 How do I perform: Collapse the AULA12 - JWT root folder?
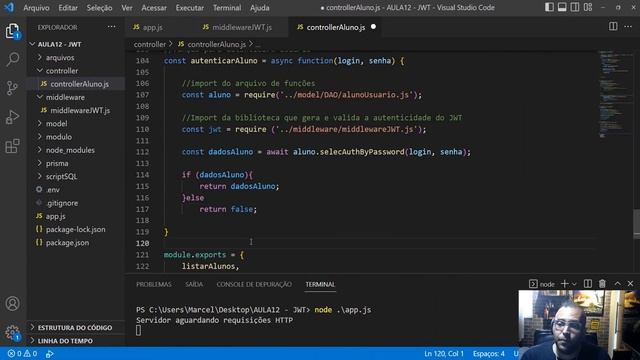point(76,44)
